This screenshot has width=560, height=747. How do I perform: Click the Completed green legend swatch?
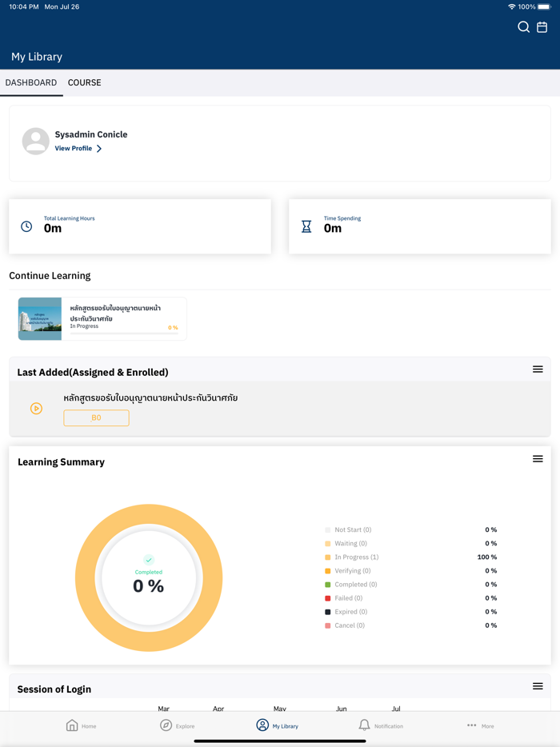click(328, 585)
